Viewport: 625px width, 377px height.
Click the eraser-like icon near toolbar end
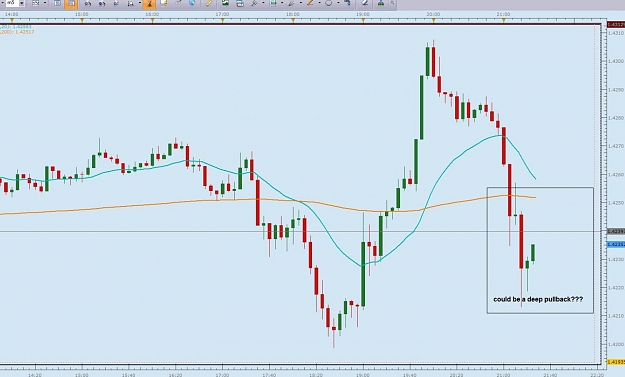(x=365, y=3)
